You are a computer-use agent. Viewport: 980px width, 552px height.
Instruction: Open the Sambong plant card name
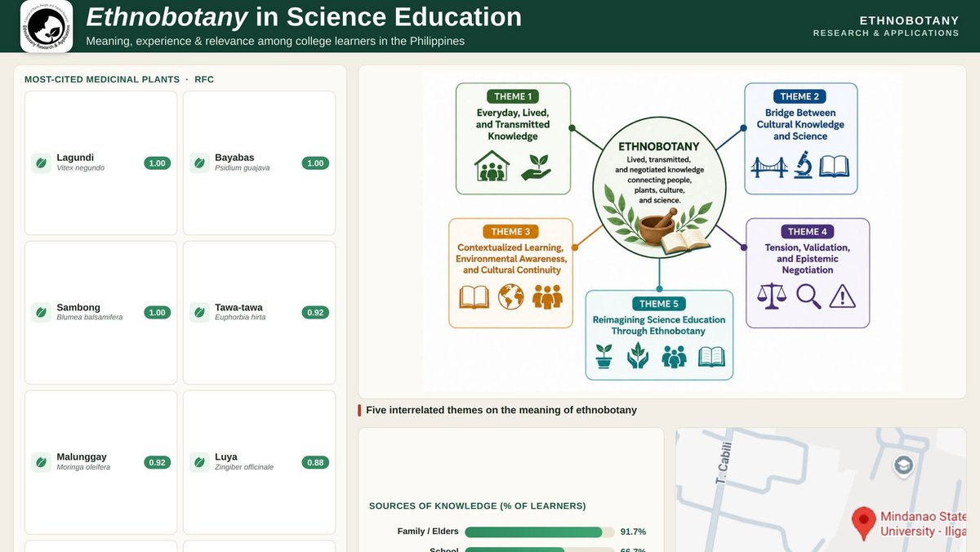point(78,307)
